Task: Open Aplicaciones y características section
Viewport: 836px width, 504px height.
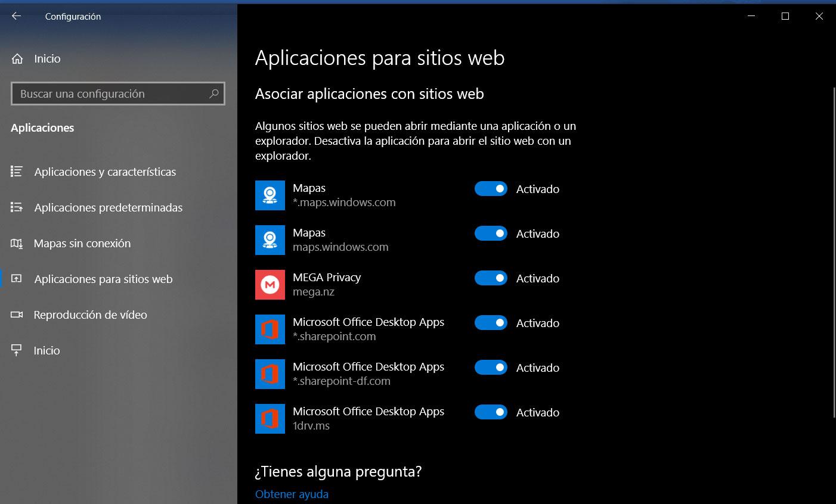Action: [118, 172]
